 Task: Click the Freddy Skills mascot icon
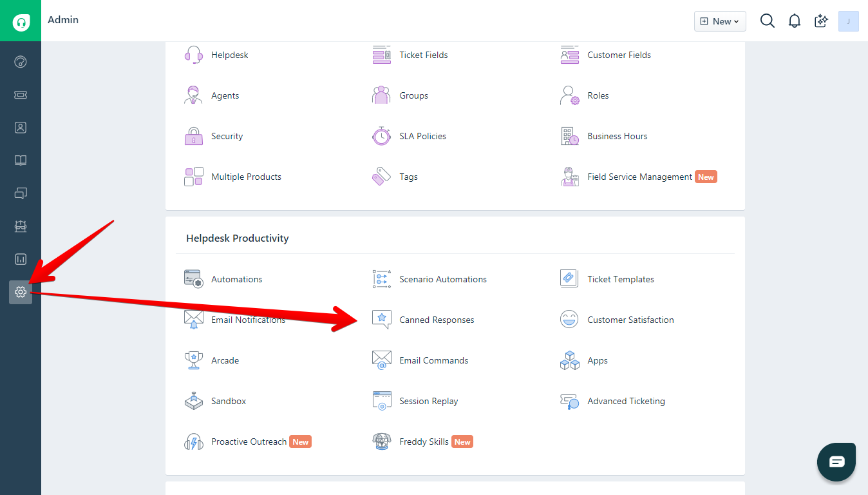tap(382, 442)
